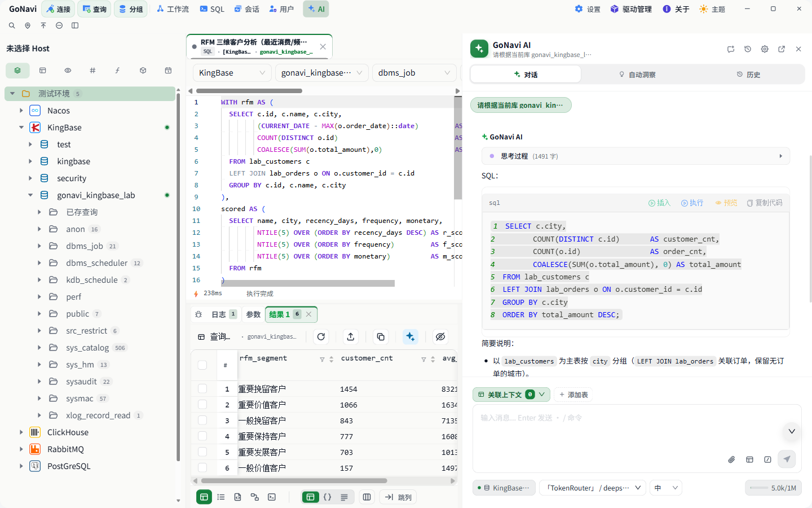Image resolution: width=812 pixels, height=508 pixels.
Task: Switch to 历史 tab in AI panel
Action: coord(748,75)
